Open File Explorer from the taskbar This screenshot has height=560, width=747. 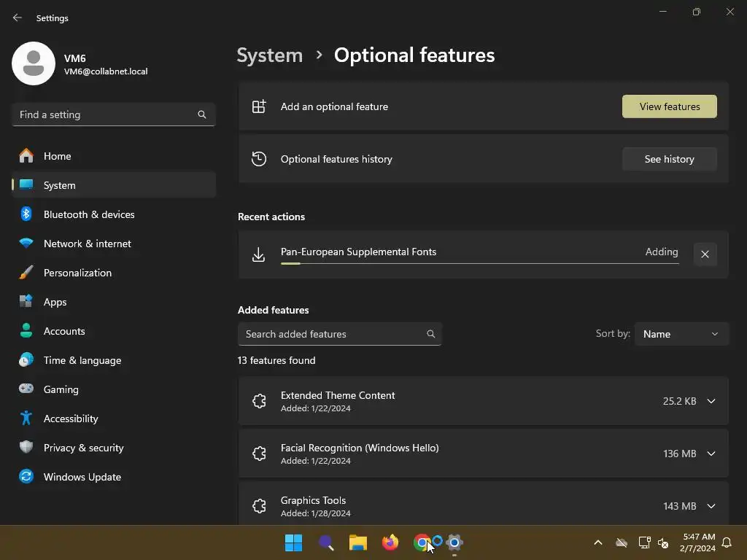point(357,542)
